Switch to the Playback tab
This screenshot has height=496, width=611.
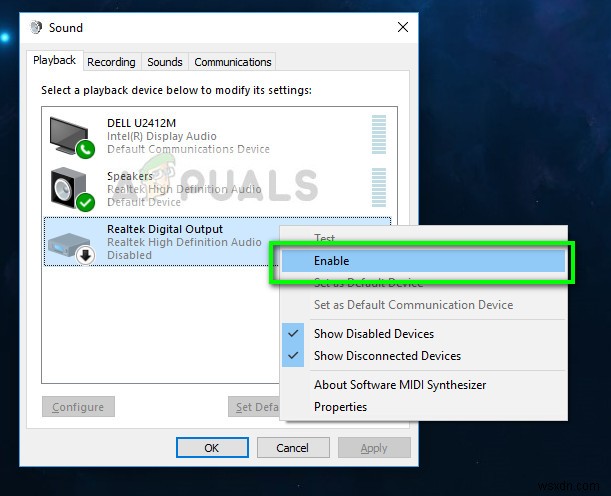tap(55, 60)
